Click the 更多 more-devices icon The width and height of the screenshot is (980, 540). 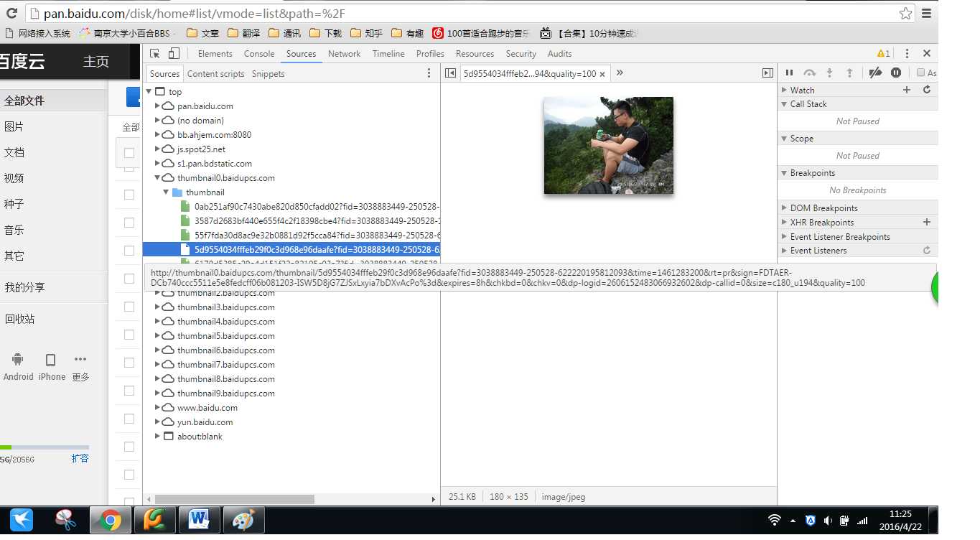(80, 359)
